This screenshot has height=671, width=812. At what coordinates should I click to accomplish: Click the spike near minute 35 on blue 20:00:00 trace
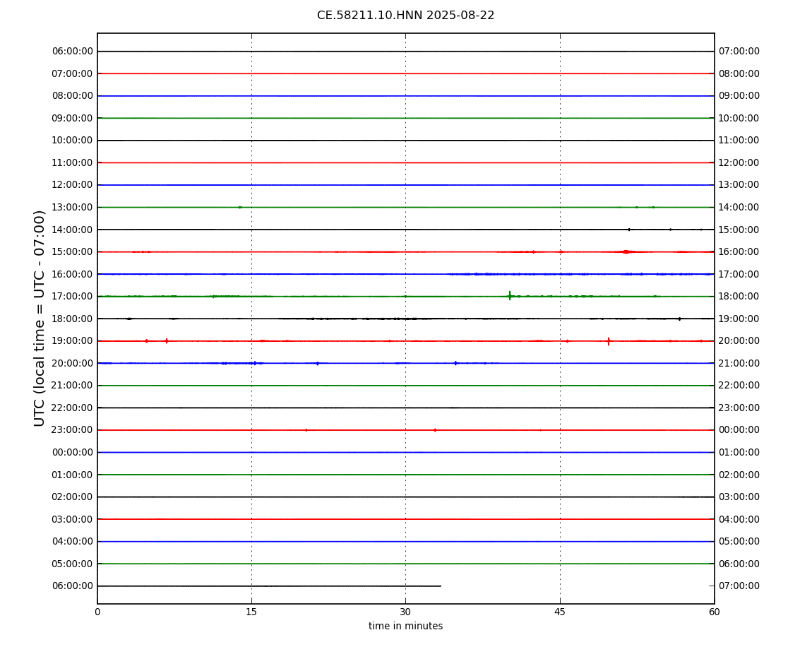point(455,363)
